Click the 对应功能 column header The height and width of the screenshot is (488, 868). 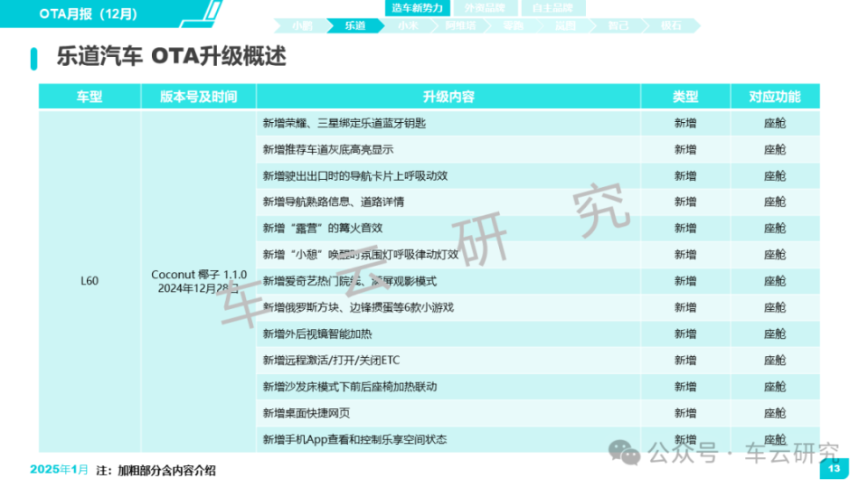[x=775, y=97]
